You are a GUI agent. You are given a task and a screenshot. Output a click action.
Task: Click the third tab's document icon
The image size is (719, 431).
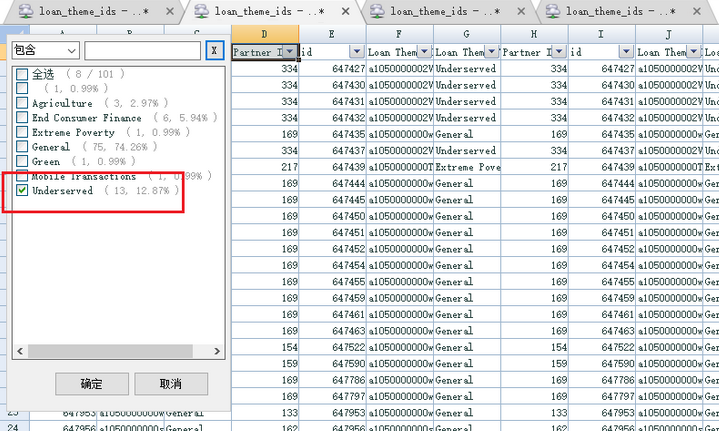click(377, 11)
